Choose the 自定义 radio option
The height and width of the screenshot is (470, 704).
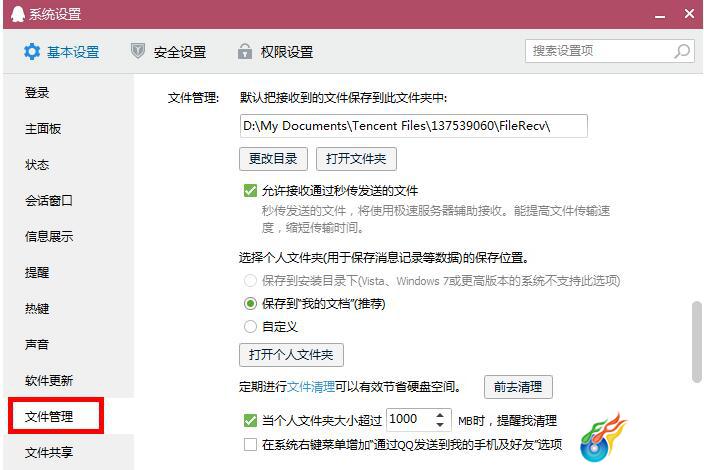(250, 327)
